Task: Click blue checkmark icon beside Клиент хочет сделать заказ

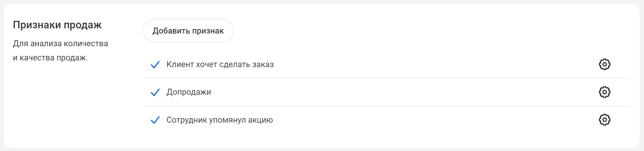Action: (x=155, y=65)
